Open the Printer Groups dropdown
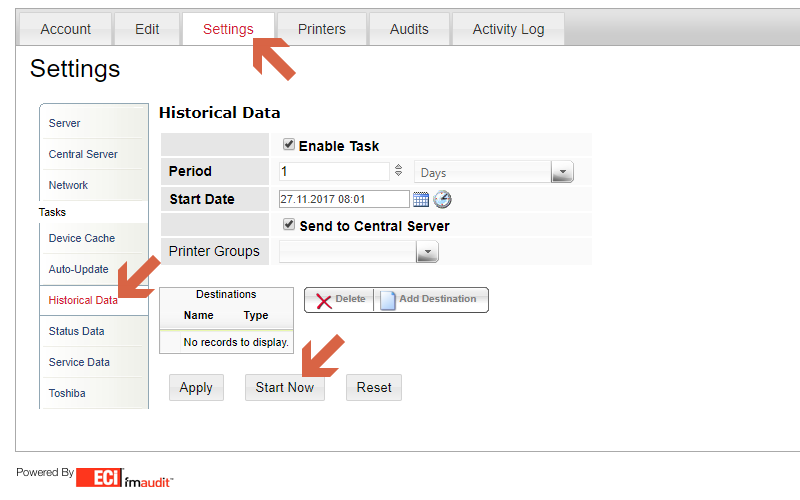This screenshot has width=800, height=500. click(427, 252)
